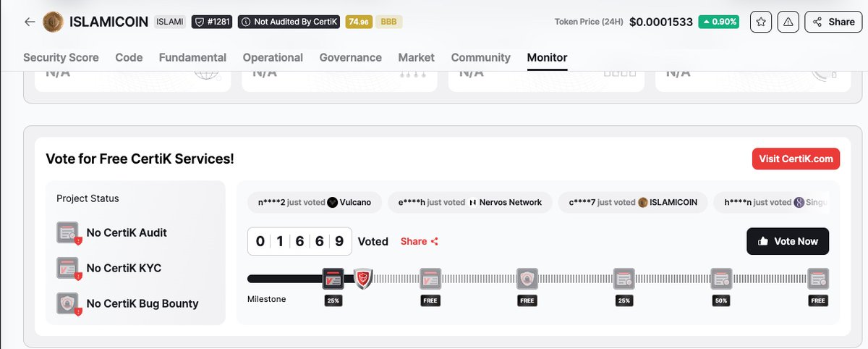Viewport: 868px width, 349px height.
Task: Switch to the Operational tab
Action: tap(273, 57)
